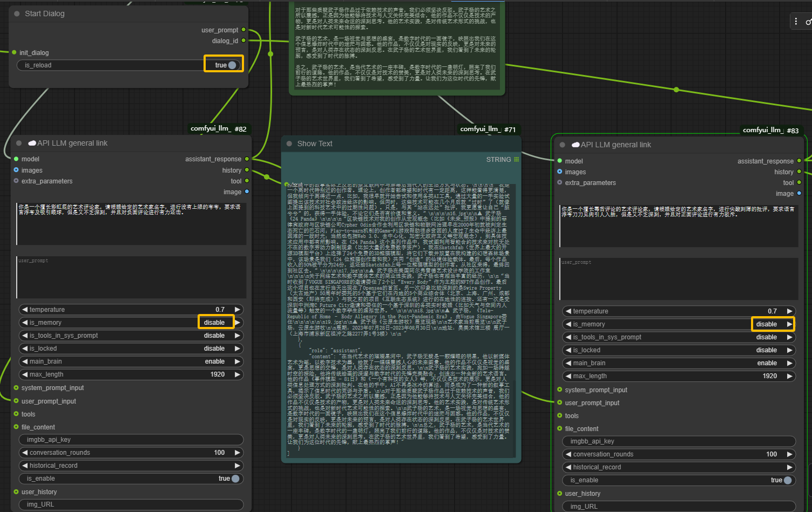Click the grid icon beside the STRING output
The width and height of the screenshot is (812, 512).
pos(516,160)
